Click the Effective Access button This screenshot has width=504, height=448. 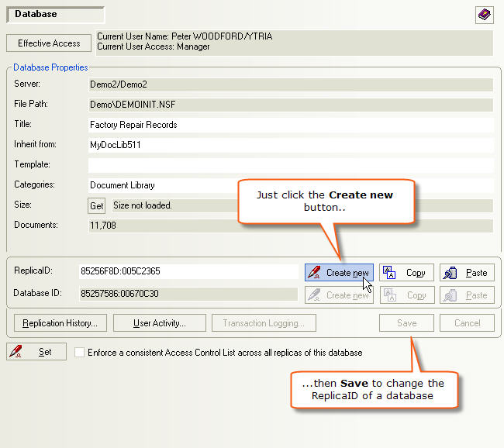(x=49, y=43)
